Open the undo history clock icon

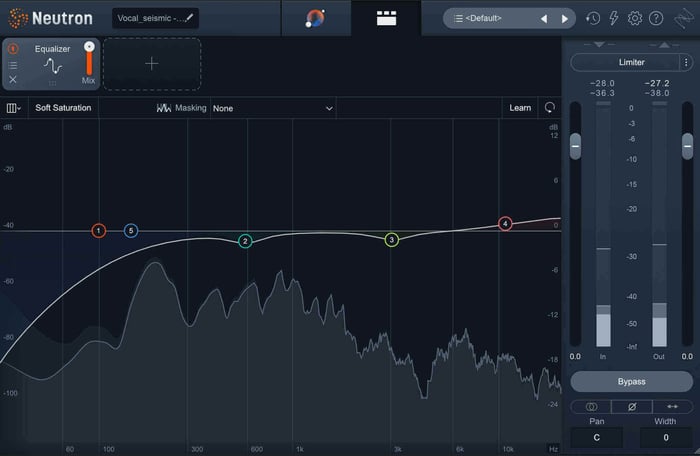593,18
